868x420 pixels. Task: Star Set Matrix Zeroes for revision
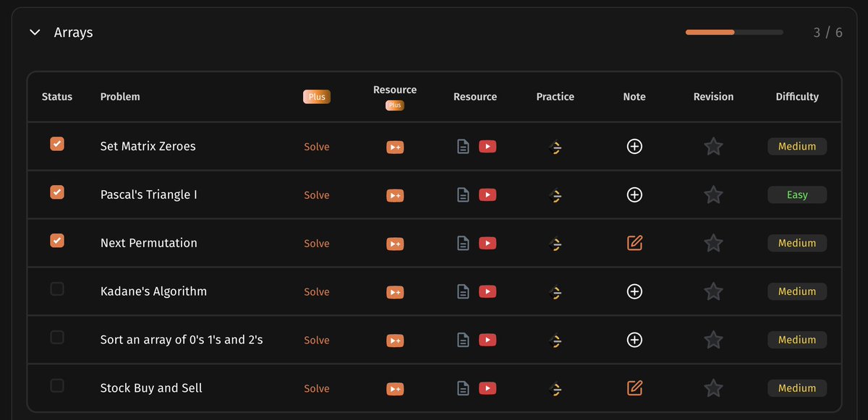tap(713, 147)
